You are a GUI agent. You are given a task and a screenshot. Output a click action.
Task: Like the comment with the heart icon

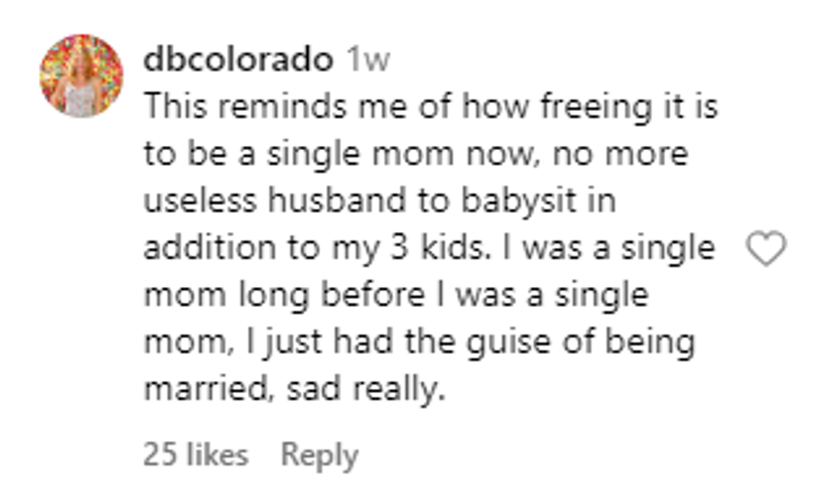click(766, 250)
